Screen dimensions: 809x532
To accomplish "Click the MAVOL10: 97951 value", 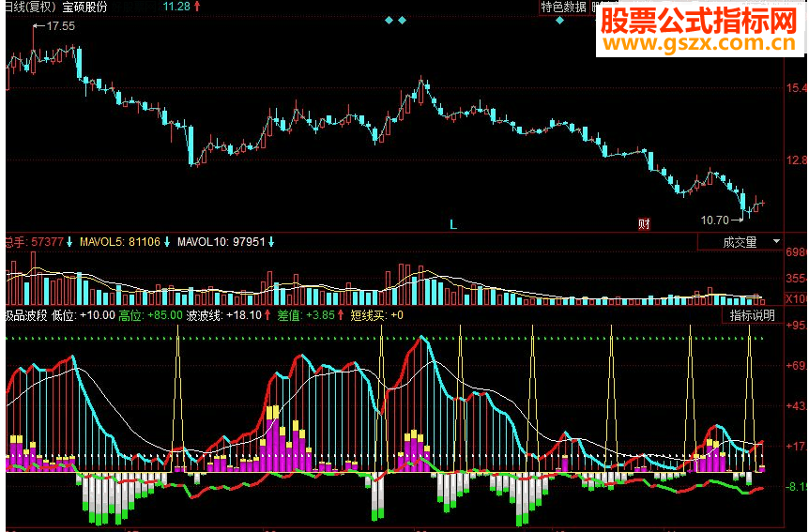I will (x=221, y=241).
